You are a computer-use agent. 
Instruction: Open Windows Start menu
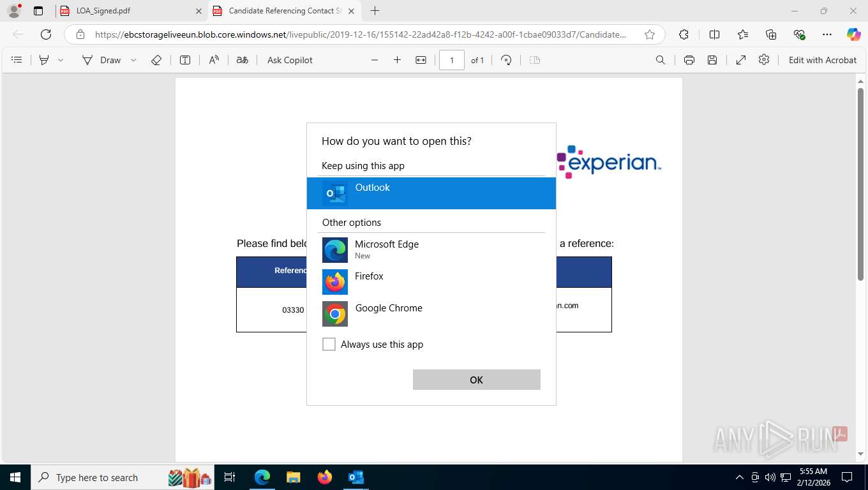pos(15,477)
